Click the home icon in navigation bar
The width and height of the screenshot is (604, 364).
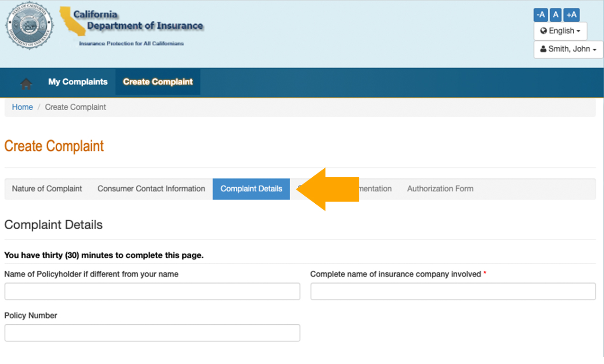point(26,83)
